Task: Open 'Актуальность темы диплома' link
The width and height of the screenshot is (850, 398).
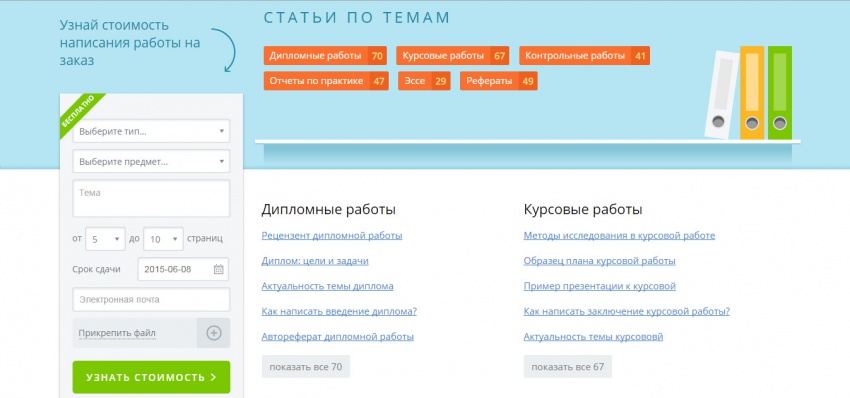Action: [x=327, y=286]
